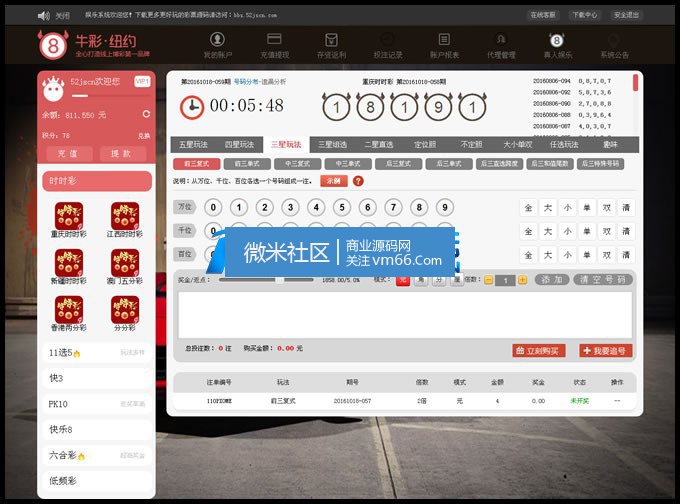
Task: Mute the site sound via speaker icon
Action: click(x=43, y=16)
